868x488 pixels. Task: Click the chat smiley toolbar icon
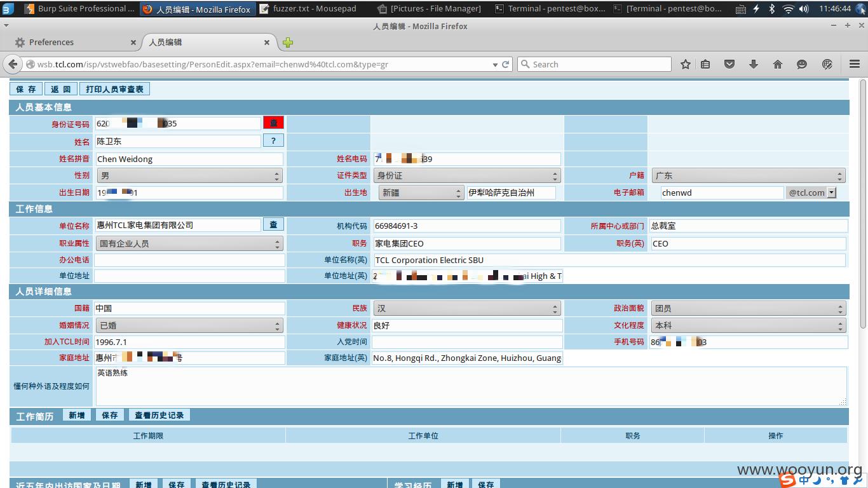(802, 64)
